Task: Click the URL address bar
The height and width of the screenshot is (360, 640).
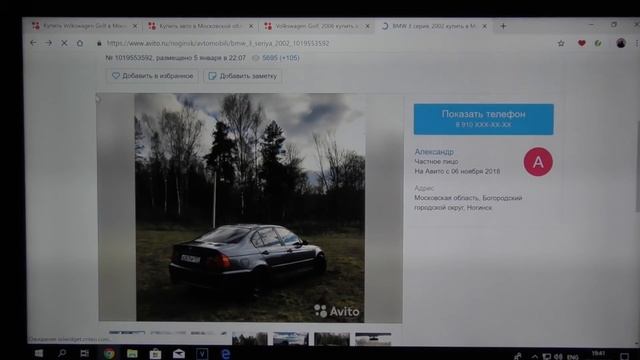Action: click(x=322, y=43)
